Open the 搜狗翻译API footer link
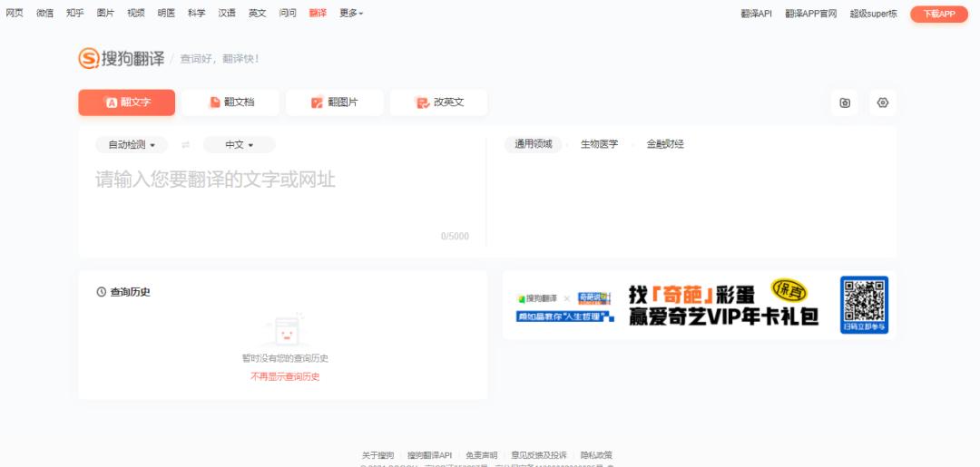The image size is (980, 467). click(429, 455)
